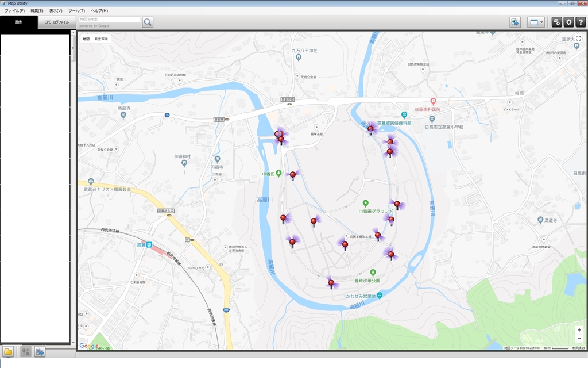Click the かわせみ営巣地 marker
Image resolution: width=588 pixels, height=368 pixels.
coord(380,296)
